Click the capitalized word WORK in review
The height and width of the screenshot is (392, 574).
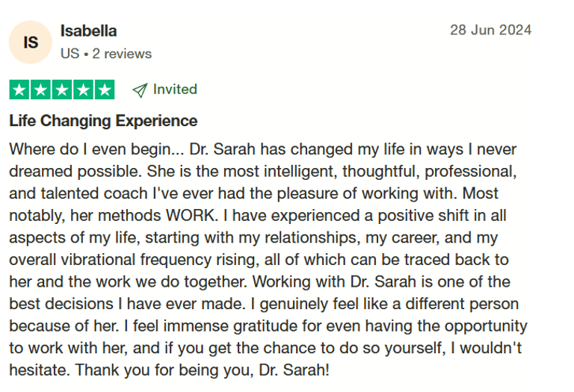pyautogui.click(x=192, y=215)
